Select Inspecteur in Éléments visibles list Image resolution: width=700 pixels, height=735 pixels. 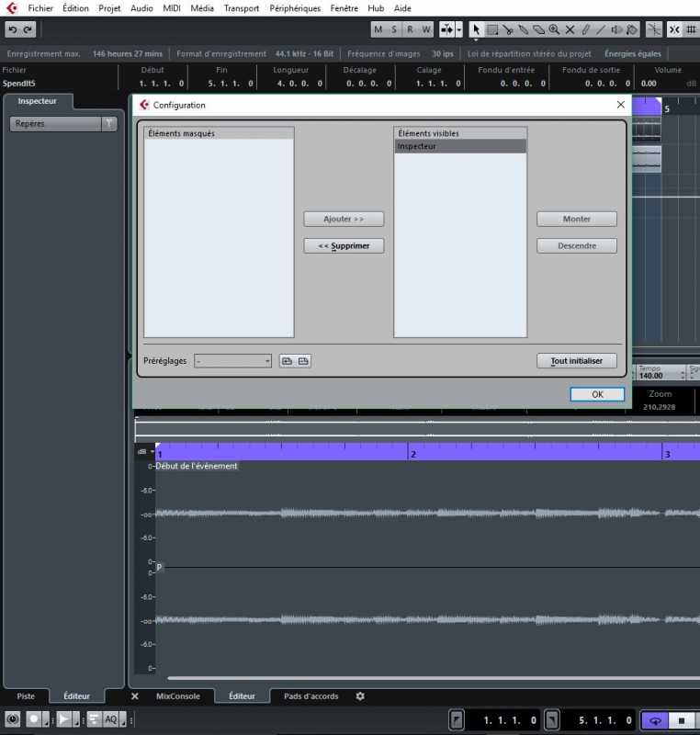click(459, 146)
